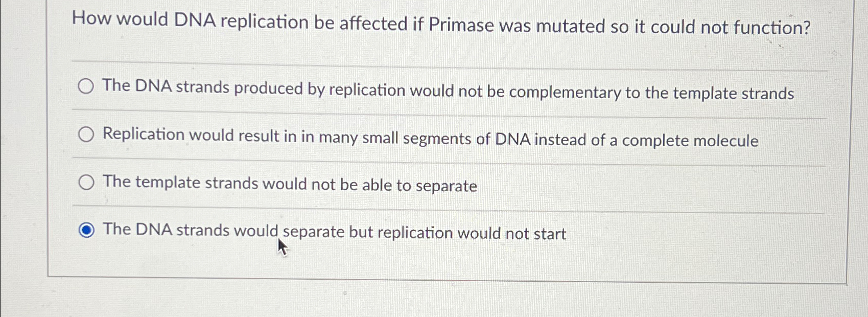Click the answer about many small DNA segments
The width and height of the screenshot is (868, 317).
click(430, 138)
